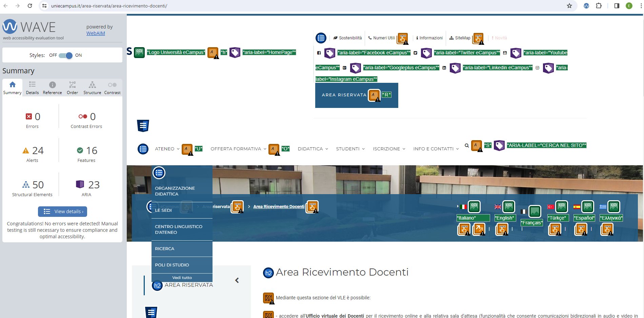Expand the INFO E CONTATTI dropdown
The width and height of the screenshot is (644, 318).
[x=436, y=149]
